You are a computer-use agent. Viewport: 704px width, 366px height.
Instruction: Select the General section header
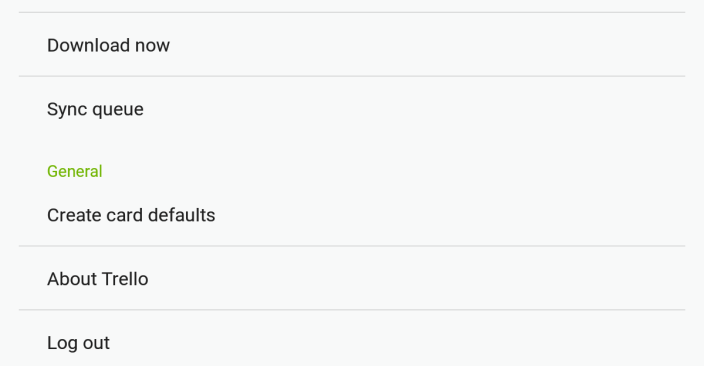[75, 171]
